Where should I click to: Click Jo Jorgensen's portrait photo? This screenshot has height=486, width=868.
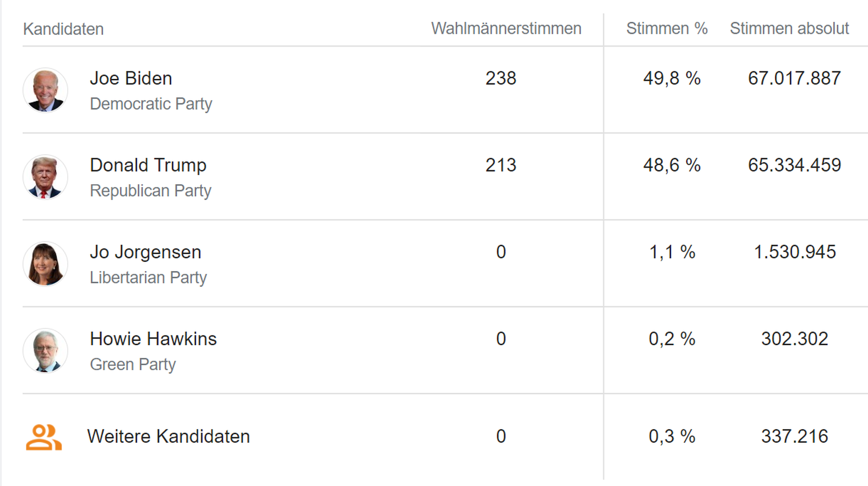tap(45, 264)
